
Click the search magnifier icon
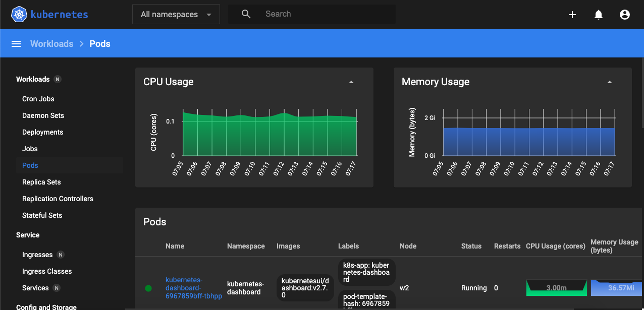[x=246, y=14]
